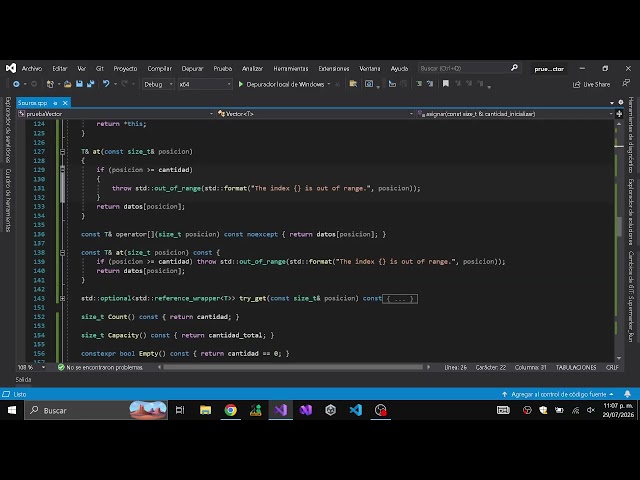Open the Archivo menu
The width and height of the screenshot is (640, 480).
tap(32, 69)
